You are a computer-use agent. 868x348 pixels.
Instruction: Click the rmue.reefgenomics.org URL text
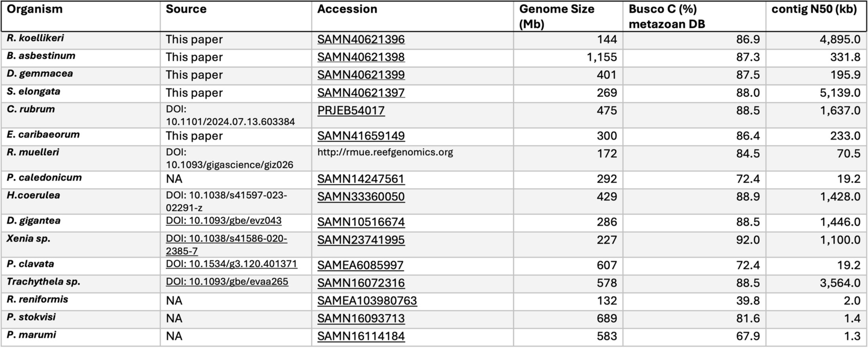(x=385, y=152)
